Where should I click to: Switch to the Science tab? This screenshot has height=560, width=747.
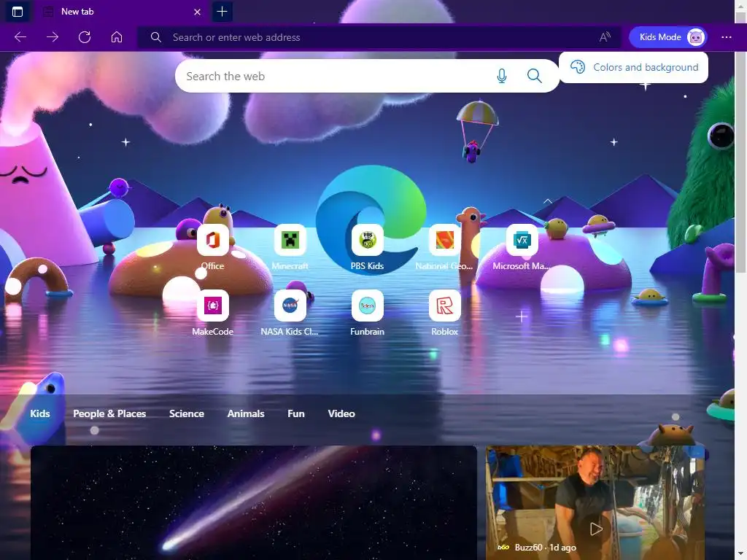click(x=186, y=413)
